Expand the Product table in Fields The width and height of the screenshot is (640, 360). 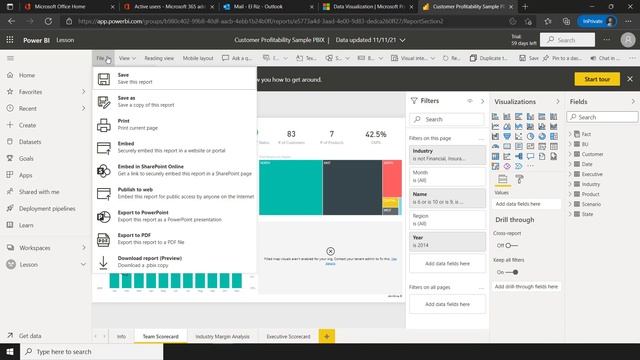click(570, 194)
